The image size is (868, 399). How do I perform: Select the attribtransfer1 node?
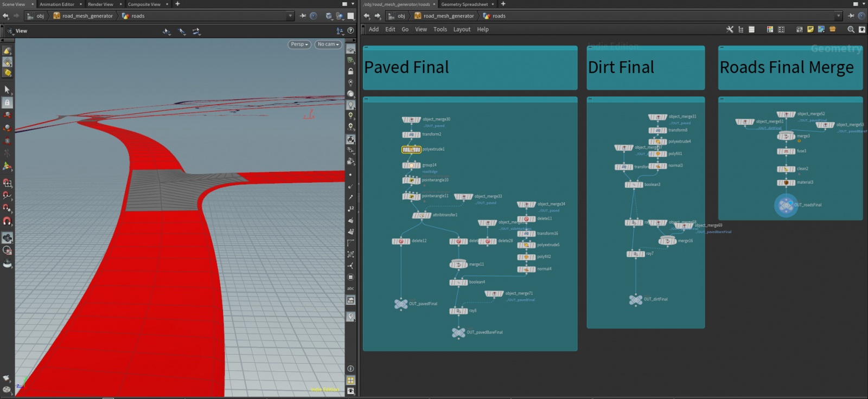(422, 215)
